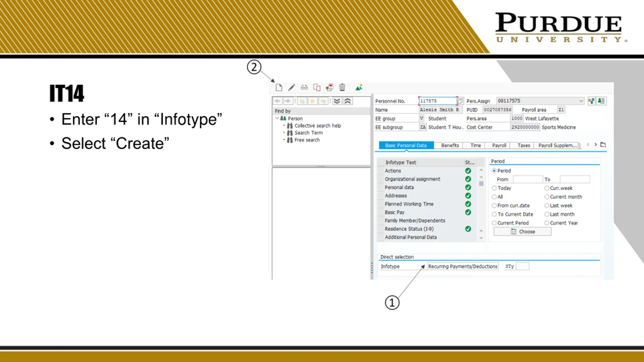Screen dimensions: 644x362
Task: Switch to the Time tab
Action: pyautogui.click(x=475, y=145)
